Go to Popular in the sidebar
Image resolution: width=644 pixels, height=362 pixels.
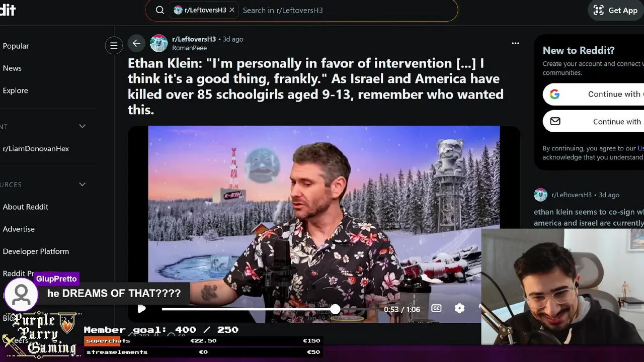coord(16,46)
